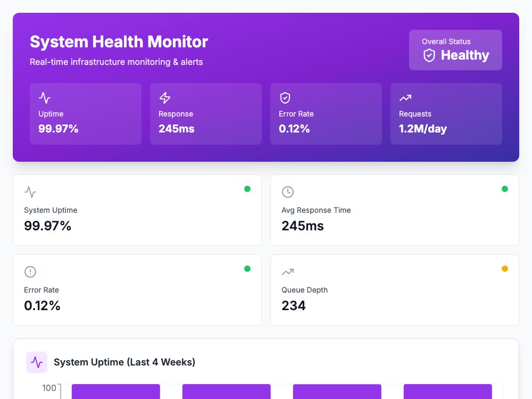
Task: Click the shield-check icon above the banner's Error Rate label
Action: point(285,98)
